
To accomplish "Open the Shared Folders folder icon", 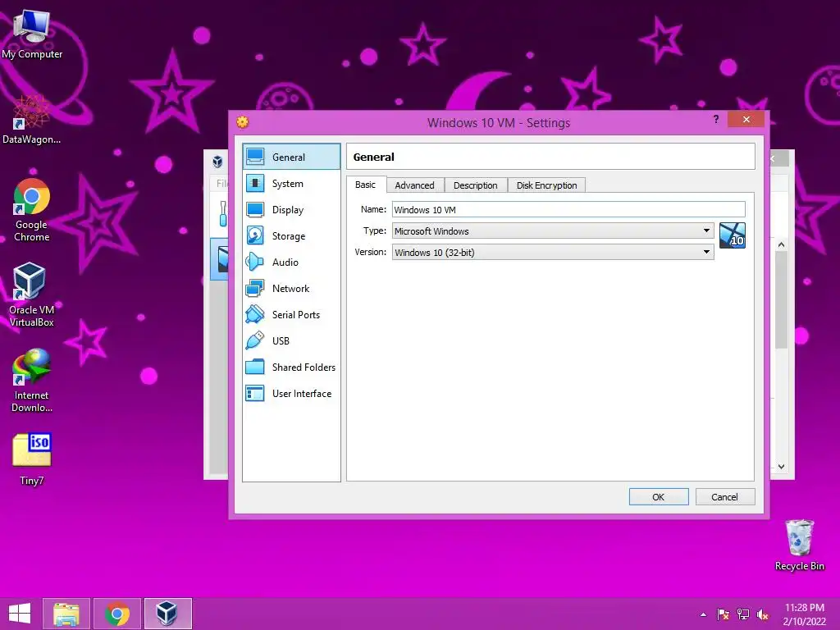I will (255, 367).
